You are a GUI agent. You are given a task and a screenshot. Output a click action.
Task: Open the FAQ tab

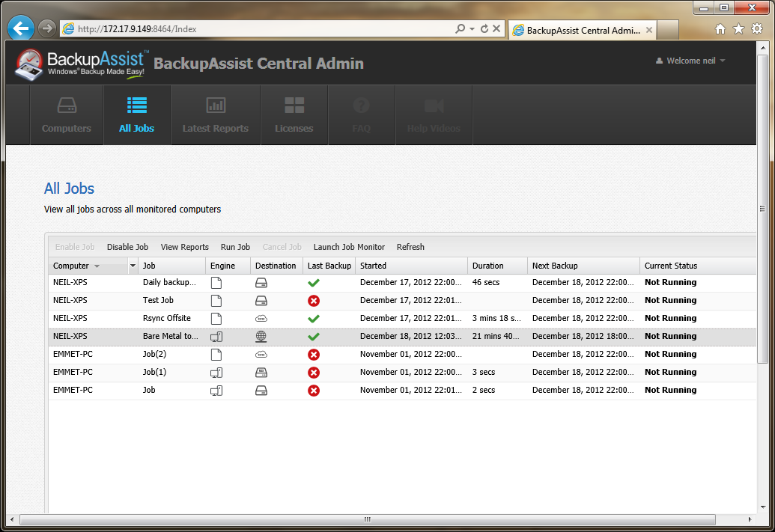pyautogui.click(x=362, y=115)
